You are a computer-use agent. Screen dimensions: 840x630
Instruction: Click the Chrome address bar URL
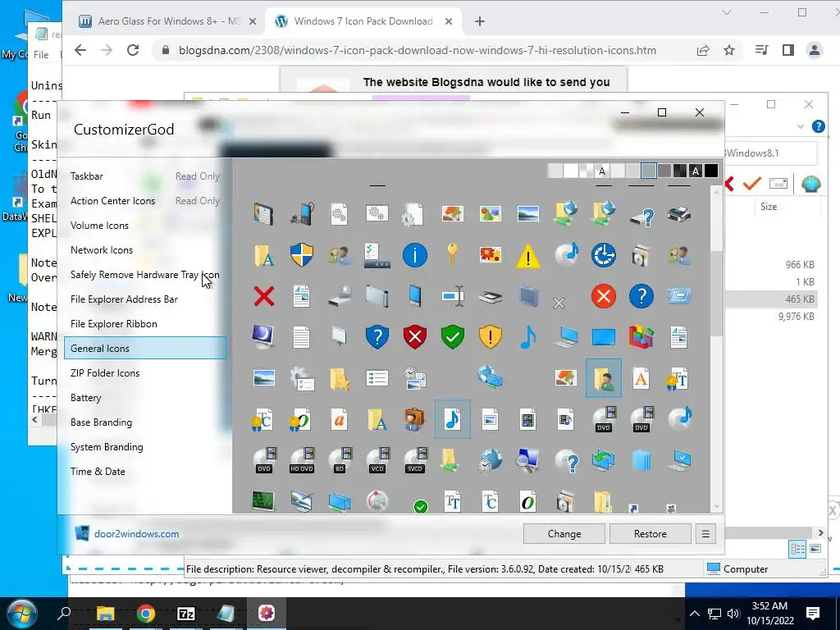(418, 50)
